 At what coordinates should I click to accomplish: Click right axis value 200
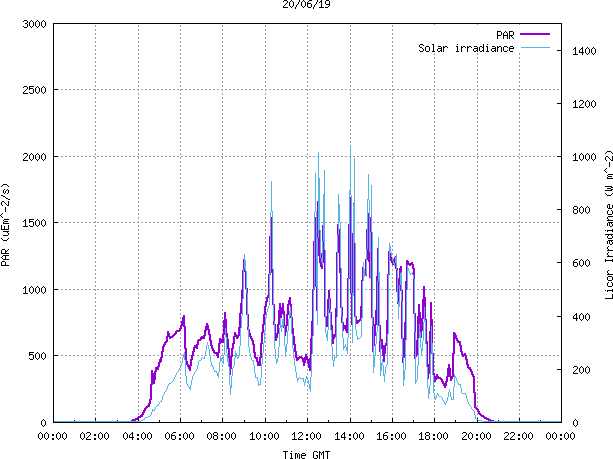click(581, 370)
